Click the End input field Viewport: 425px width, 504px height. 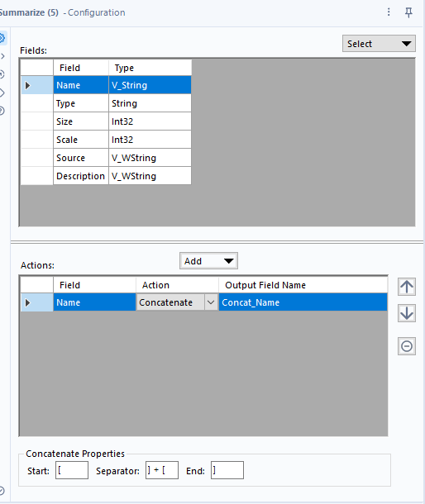click(227, 470)
